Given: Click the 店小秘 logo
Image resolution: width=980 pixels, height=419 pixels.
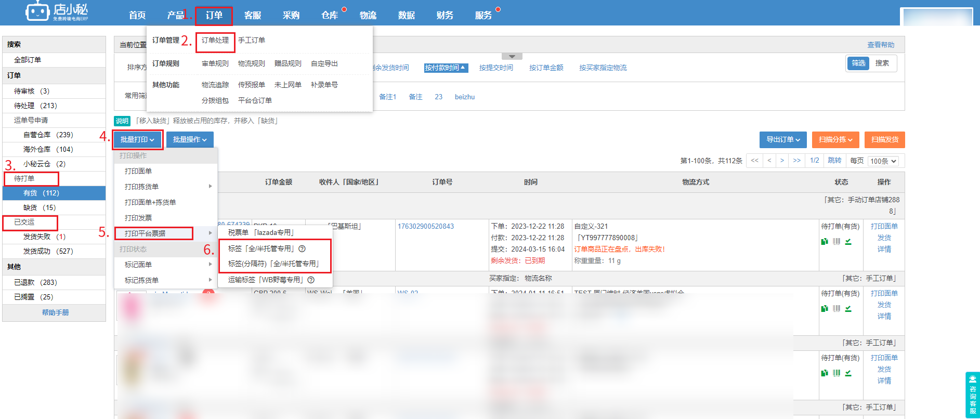Looking at the screenshot, I should [57, 11].
